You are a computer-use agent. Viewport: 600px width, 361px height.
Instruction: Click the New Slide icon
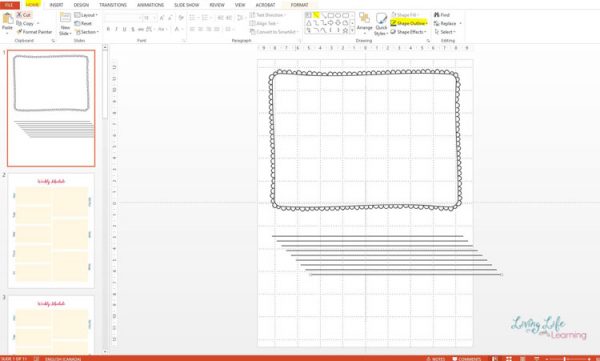pyautogui.click(x=65, y=18)
